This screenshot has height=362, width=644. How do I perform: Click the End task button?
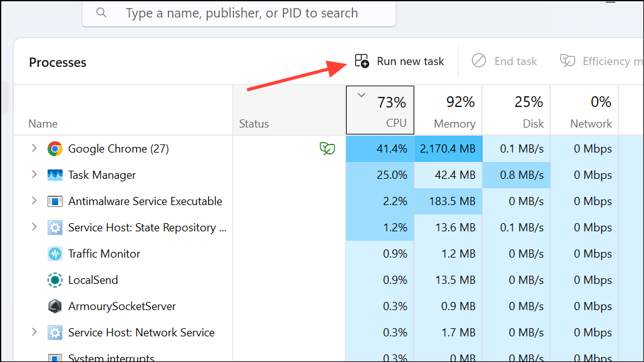(504, 61)
